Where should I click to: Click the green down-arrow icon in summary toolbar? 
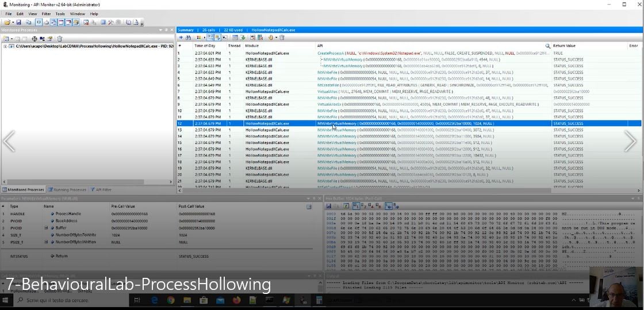click(243, 38)
